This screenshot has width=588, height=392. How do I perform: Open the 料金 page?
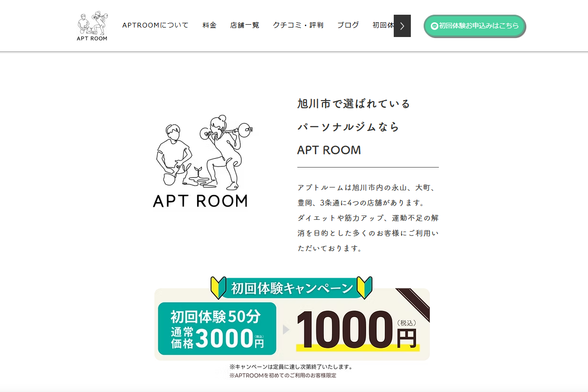pyautogui.click(x=209, y=25)
